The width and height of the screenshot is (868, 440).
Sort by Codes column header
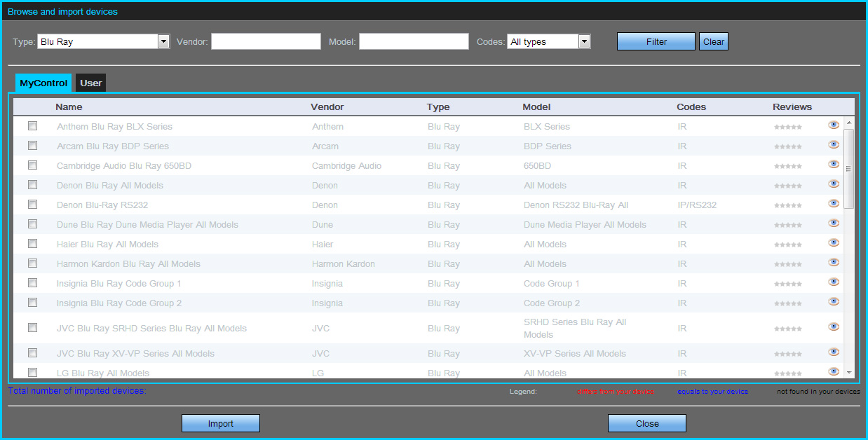click(x=691, y=107)
